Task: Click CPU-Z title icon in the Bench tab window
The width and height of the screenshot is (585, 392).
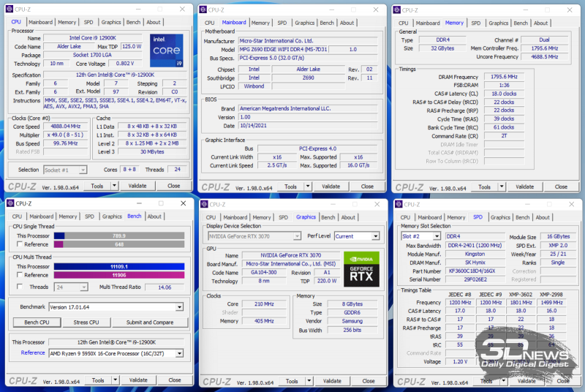Action: click(10, 203)
